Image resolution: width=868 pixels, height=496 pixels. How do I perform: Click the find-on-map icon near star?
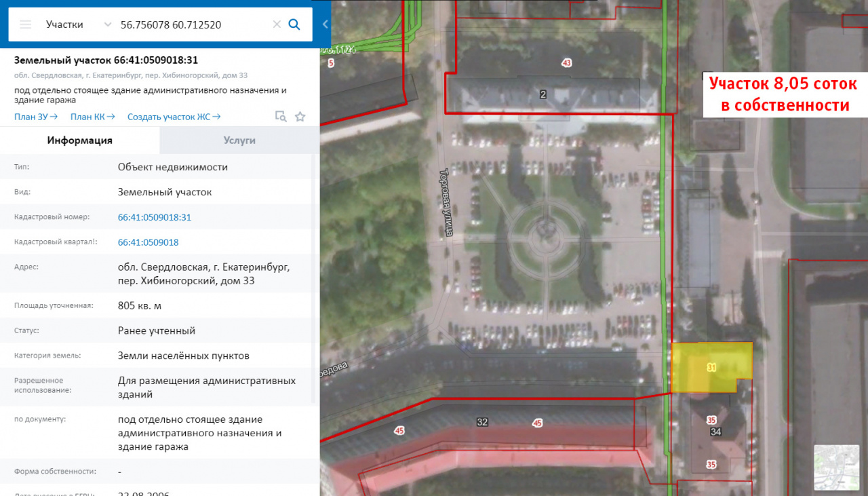pos(281,116)
